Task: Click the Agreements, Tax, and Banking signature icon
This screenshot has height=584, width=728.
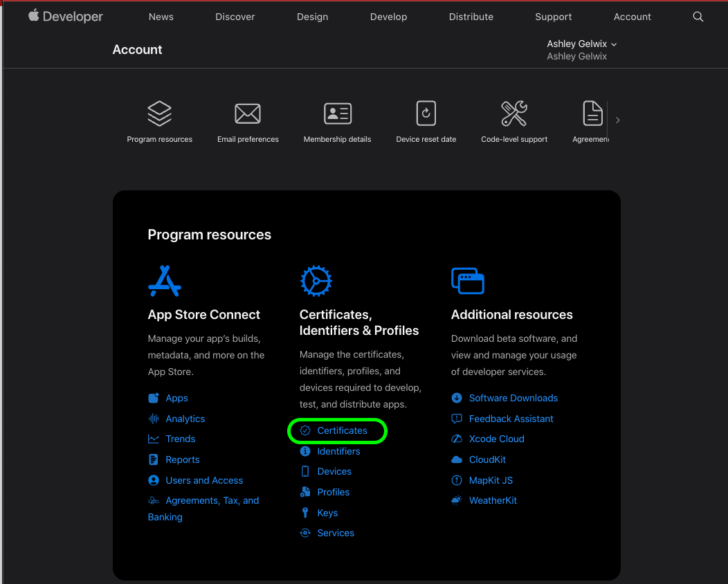Action: [x=153, y=500]
